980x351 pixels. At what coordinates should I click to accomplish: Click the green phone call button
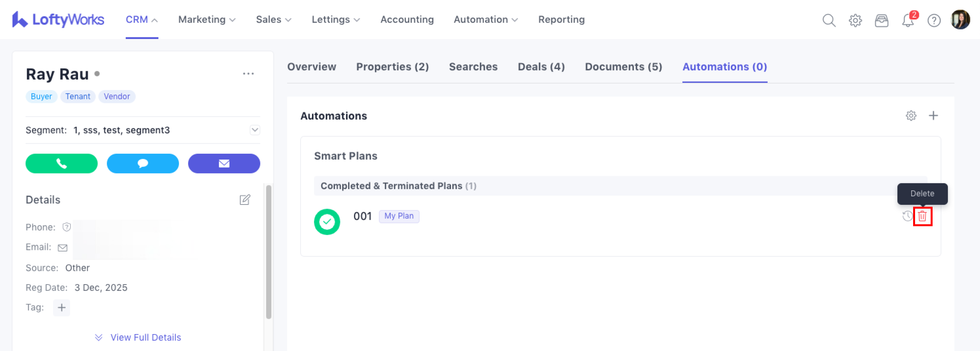[61, 163]
